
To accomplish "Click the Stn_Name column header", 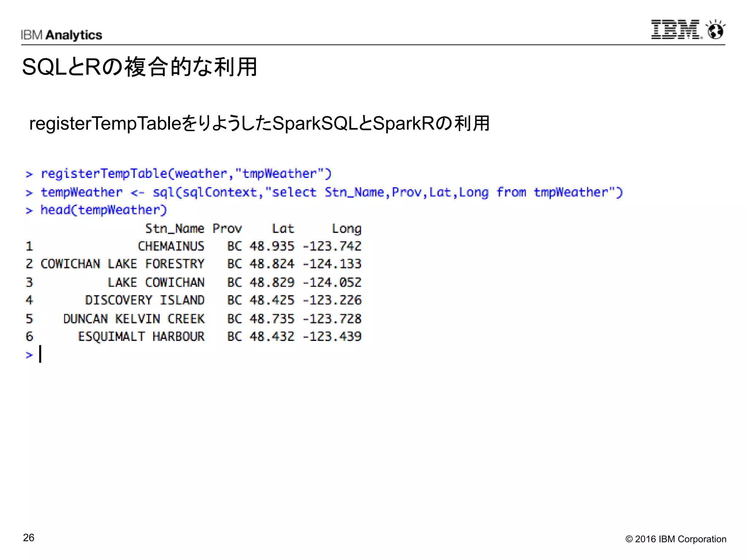I will click(175, 229).
